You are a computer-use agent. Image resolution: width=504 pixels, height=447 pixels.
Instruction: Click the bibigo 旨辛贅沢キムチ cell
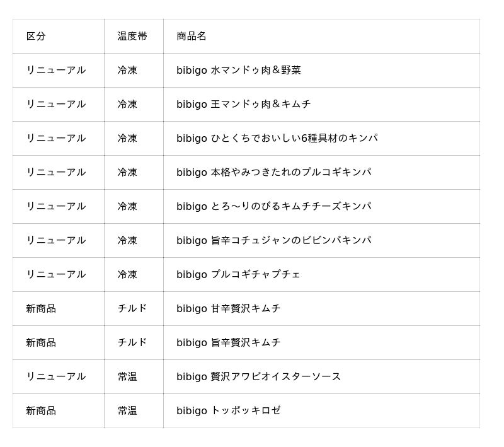229,343
